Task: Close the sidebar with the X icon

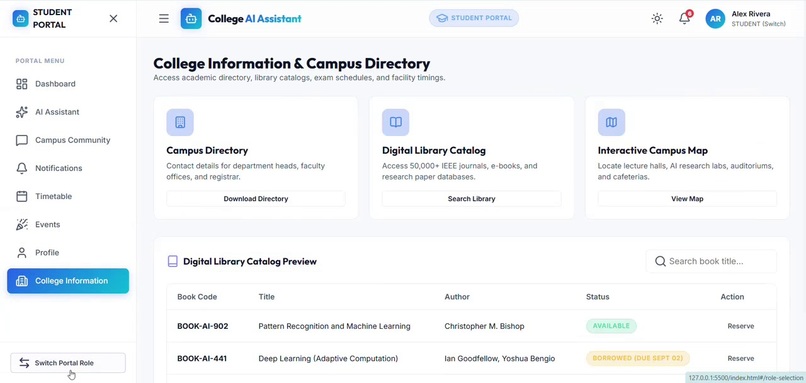Action: pyautogui.click(x=114, y=19)
